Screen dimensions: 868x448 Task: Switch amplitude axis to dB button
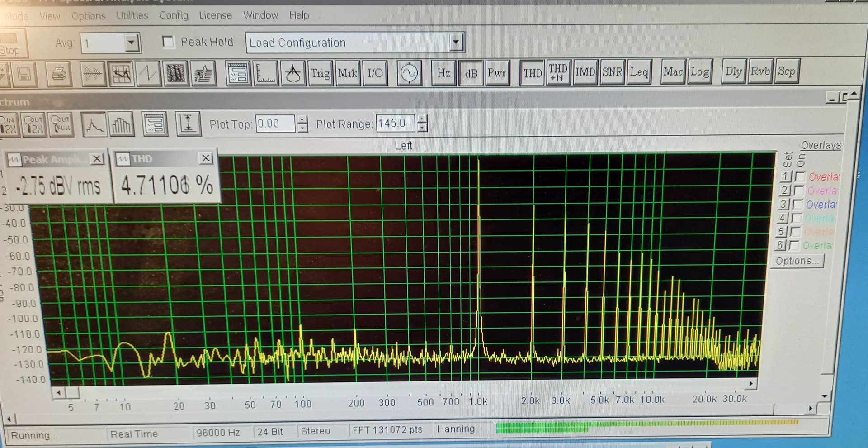(x=471, y=73)
